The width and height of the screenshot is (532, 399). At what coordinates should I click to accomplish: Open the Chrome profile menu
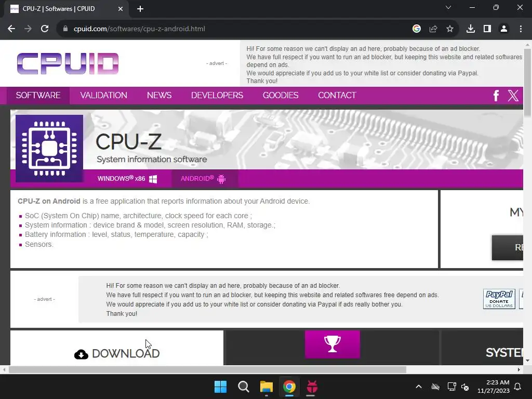[504, 29]
